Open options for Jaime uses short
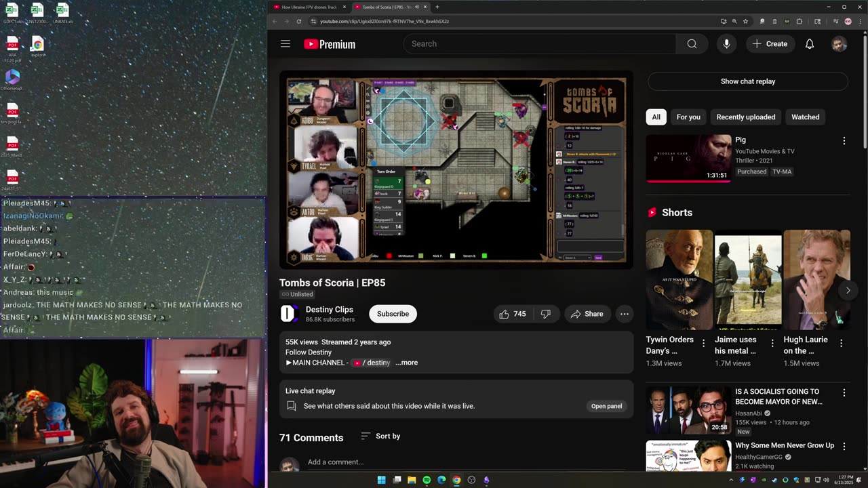This screenshot has height=488, width=868. (x=772, y=344)
